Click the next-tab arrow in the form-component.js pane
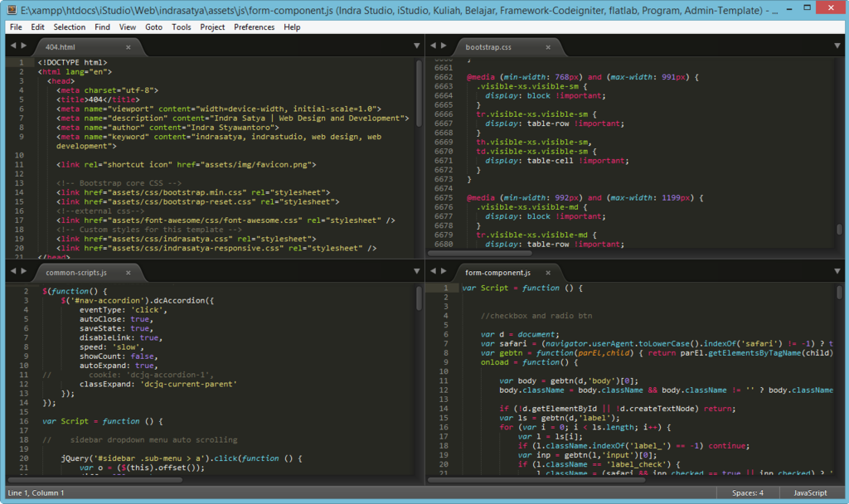849x504 pixels. 445,272
